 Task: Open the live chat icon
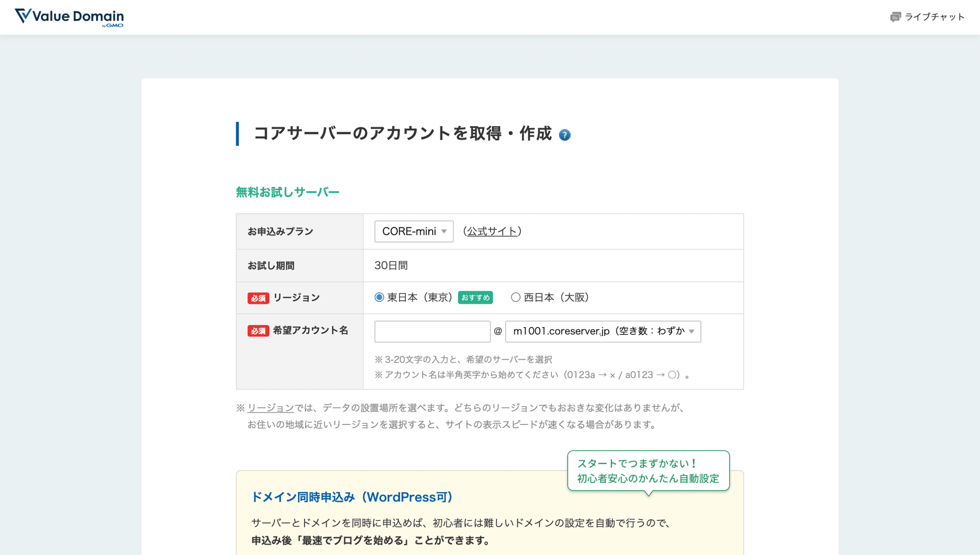coord(895,17)
